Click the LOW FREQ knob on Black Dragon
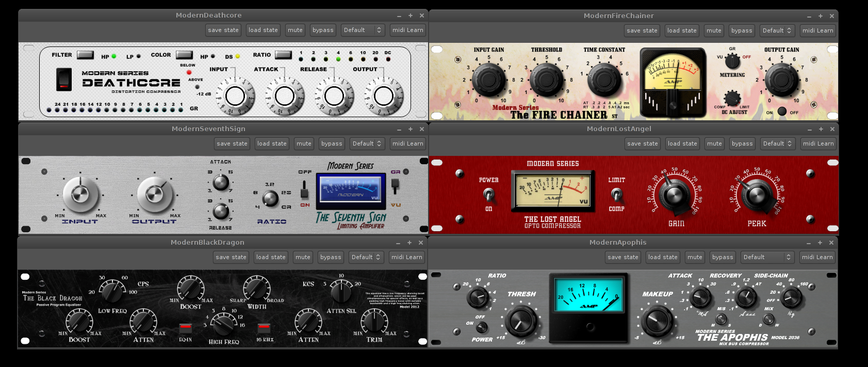The image size is (868, 367). pos(112,292)
